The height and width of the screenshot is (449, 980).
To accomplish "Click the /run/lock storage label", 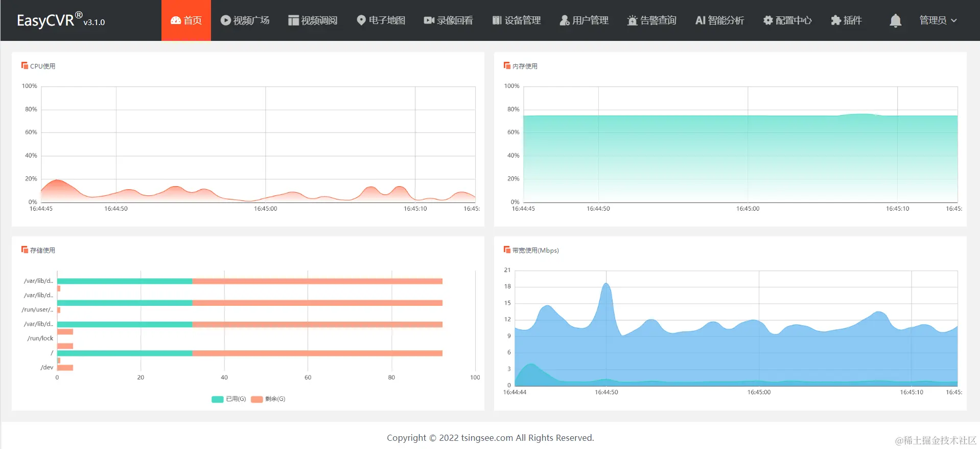I will [x=40, y=338].
